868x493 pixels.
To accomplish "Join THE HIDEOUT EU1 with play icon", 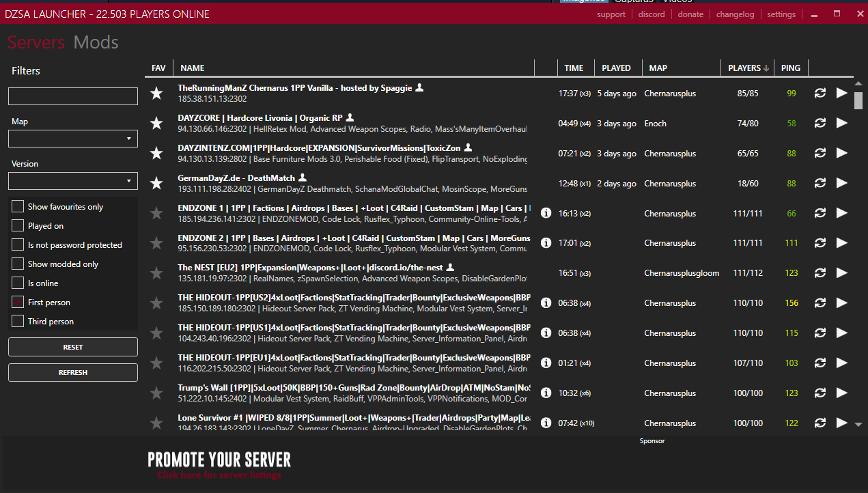I will [841, 363].
